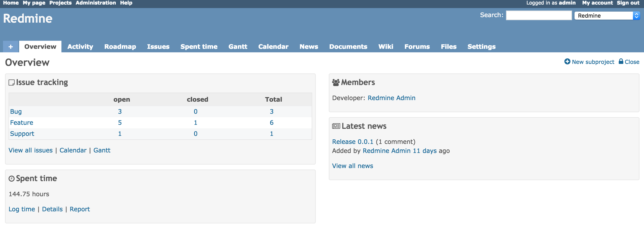Open the Help menu link

click(x=126, y=3)
